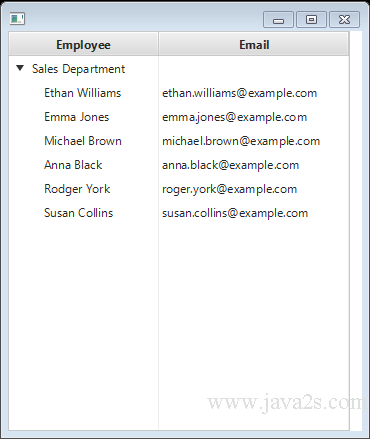Minimize the window

[278, 20]
